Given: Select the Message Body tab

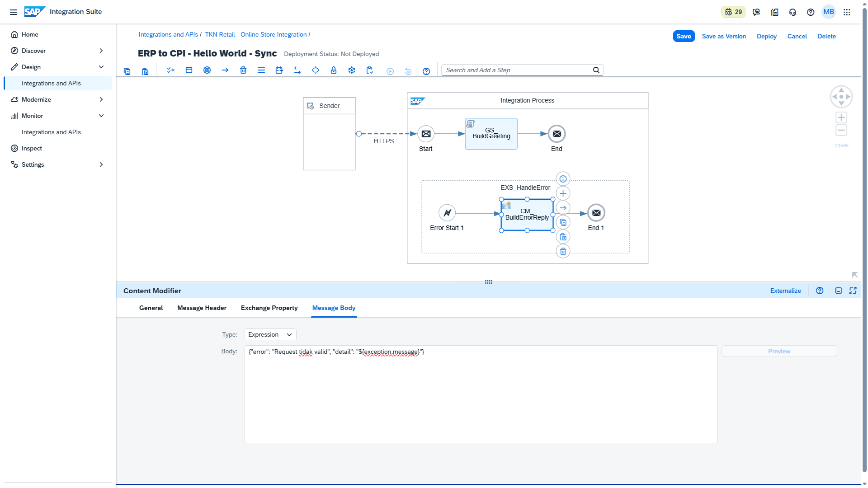Looking at the screenshot, I should (334, 308).
